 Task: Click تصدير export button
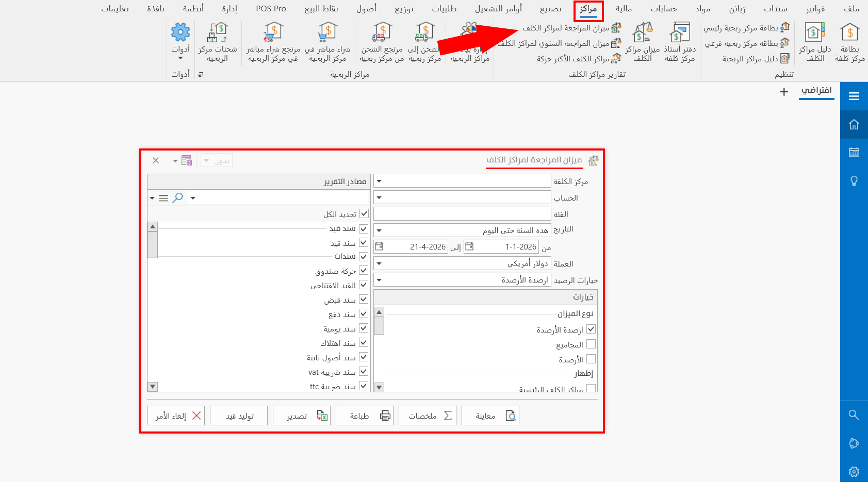coord(301,415)
